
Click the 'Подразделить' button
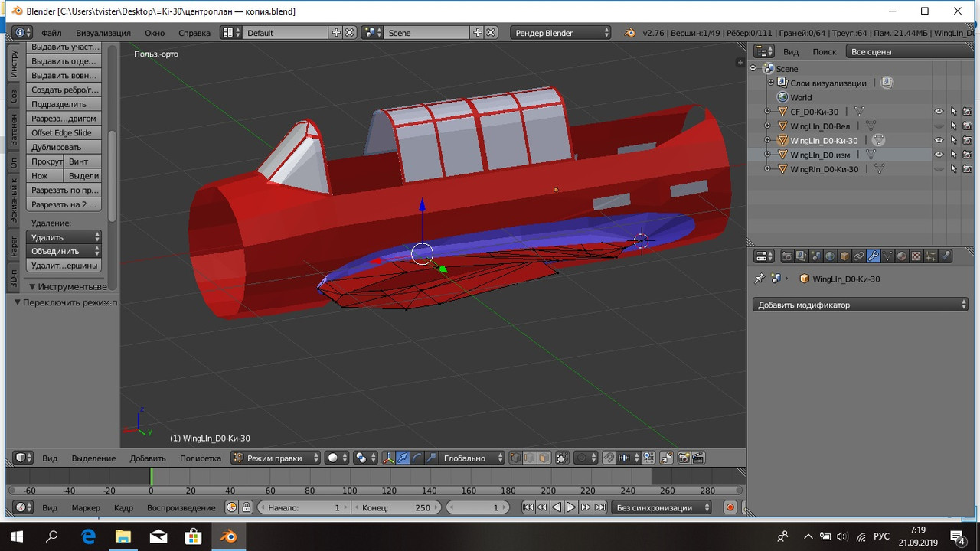(x=64, y=104)
